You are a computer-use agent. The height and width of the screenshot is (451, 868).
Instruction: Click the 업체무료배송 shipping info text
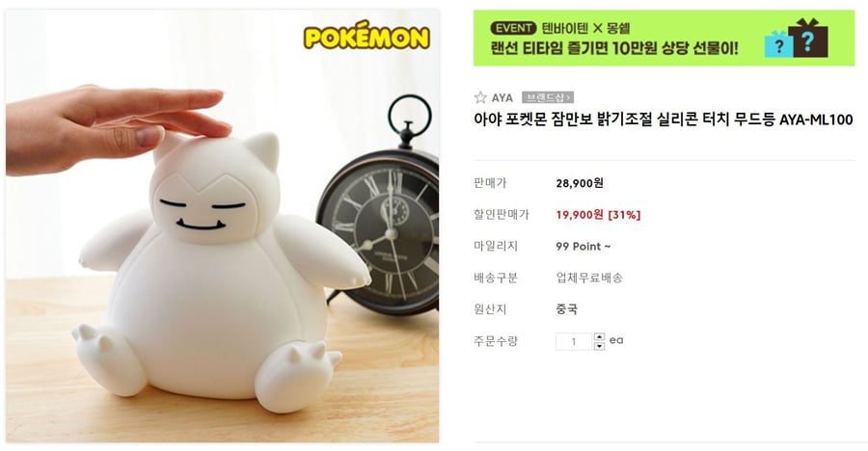pyautogui.click(x=589, y=278)
